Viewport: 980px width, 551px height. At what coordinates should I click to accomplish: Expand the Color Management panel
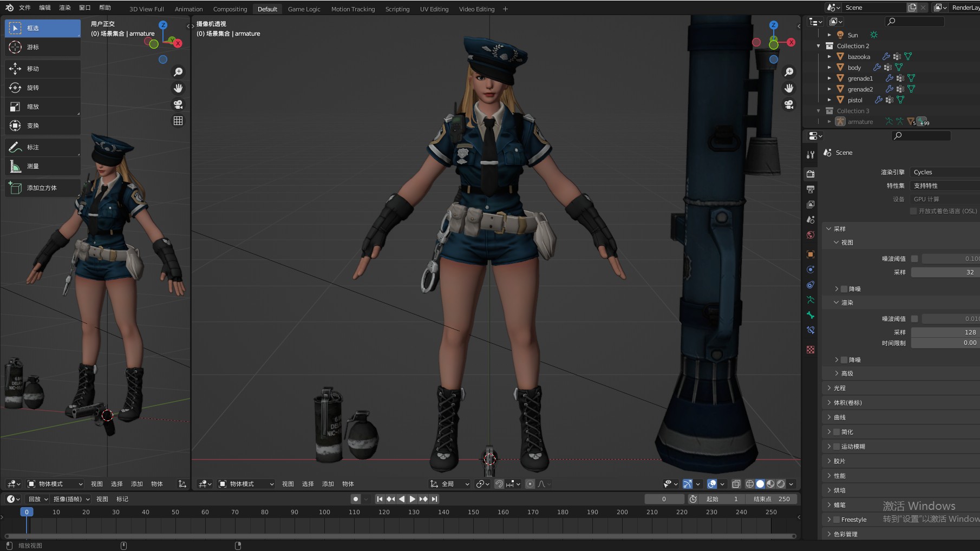[845, 534]
